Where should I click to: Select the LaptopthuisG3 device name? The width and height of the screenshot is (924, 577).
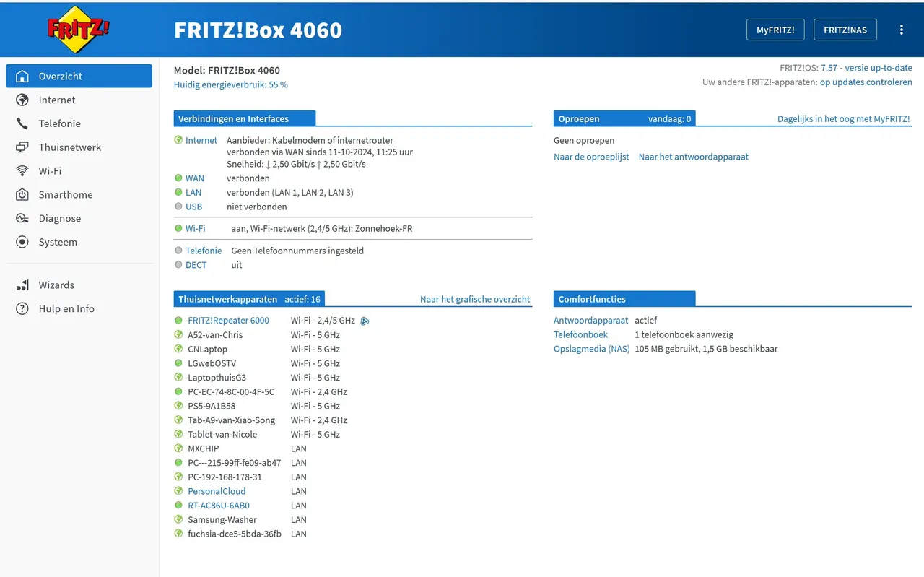217,378
